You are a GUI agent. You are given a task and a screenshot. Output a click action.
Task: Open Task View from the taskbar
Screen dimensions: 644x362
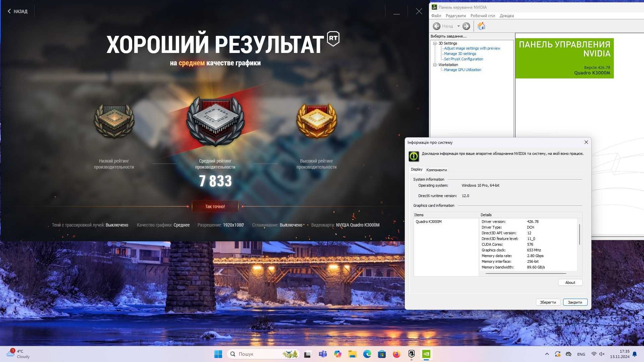point(308,354)
